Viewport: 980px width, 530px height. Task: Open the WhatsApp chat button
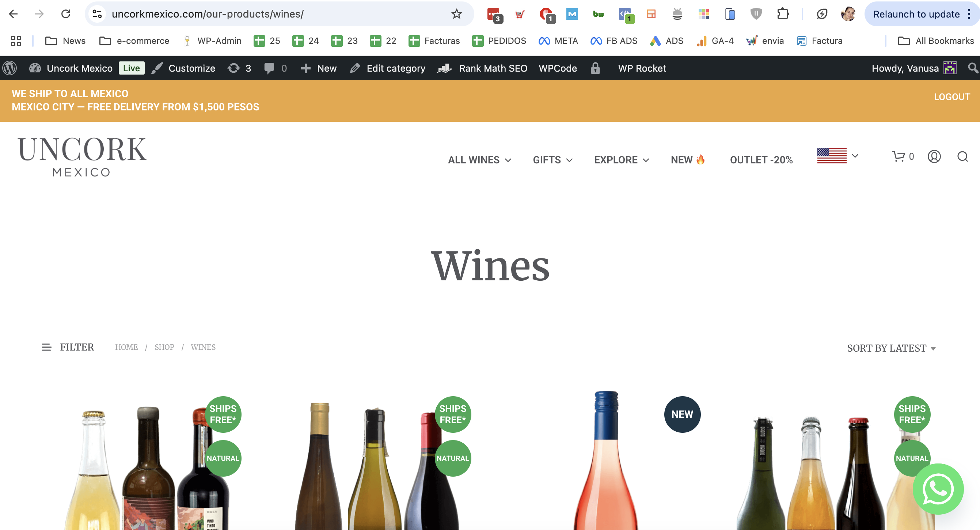pyautogui.click(x=938, y=489)
